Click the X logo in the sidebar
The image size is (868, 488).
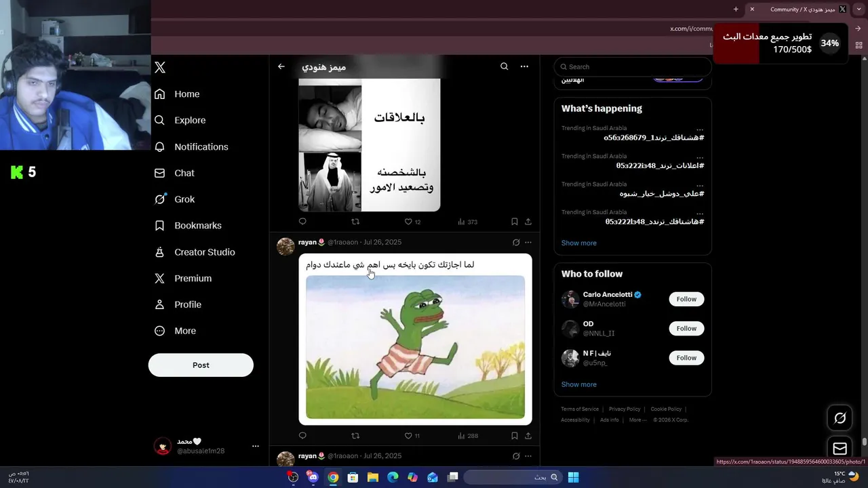(x=160, y=67)
